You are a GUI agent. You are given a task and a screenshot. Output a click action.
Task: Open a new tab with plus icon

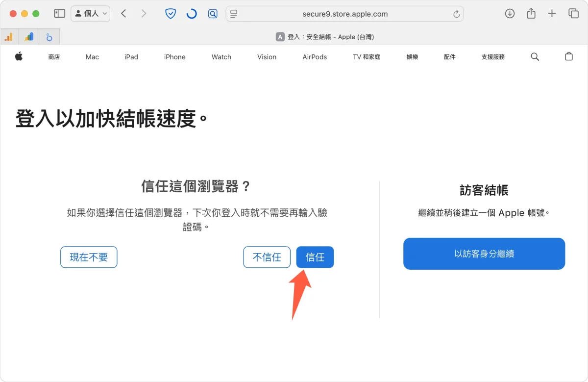[x=552, y=14]
